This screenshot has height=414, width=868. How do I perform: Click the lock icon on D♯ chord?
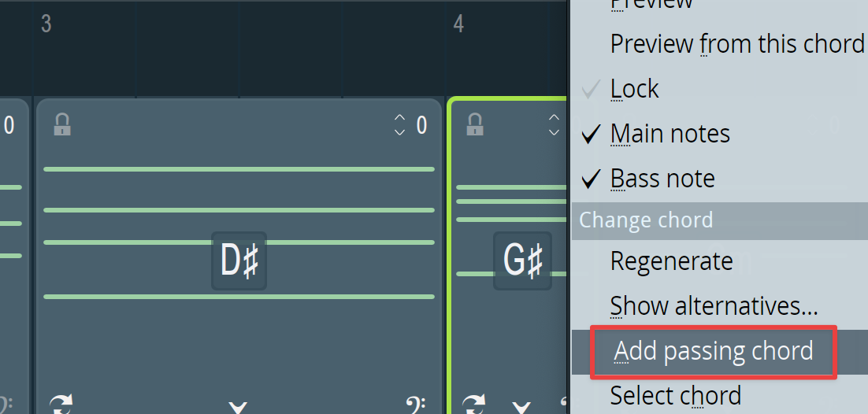62,125
